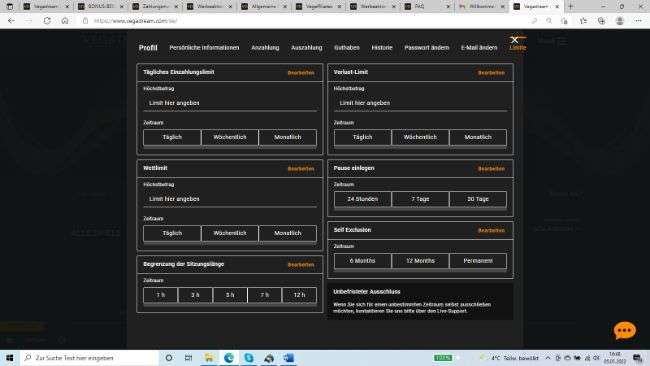The image size is (650, 366).
Task: Open the browser settings and more menu
Action: point(638,21)
